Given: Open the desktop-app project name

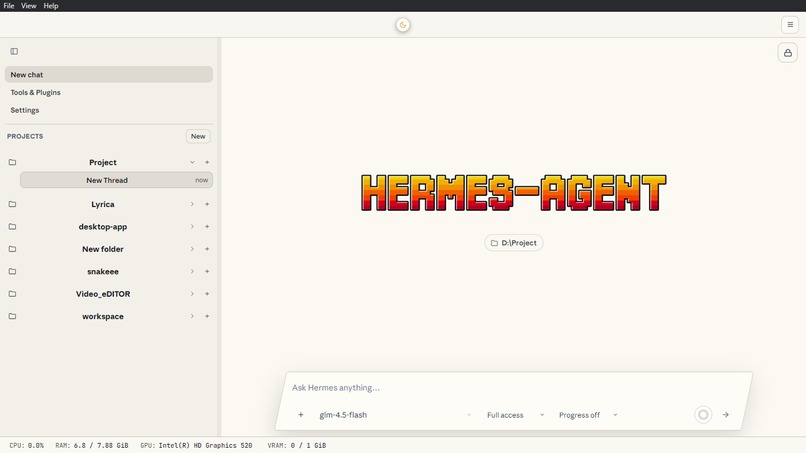Looking at the screenshot, I should [103, 227].
